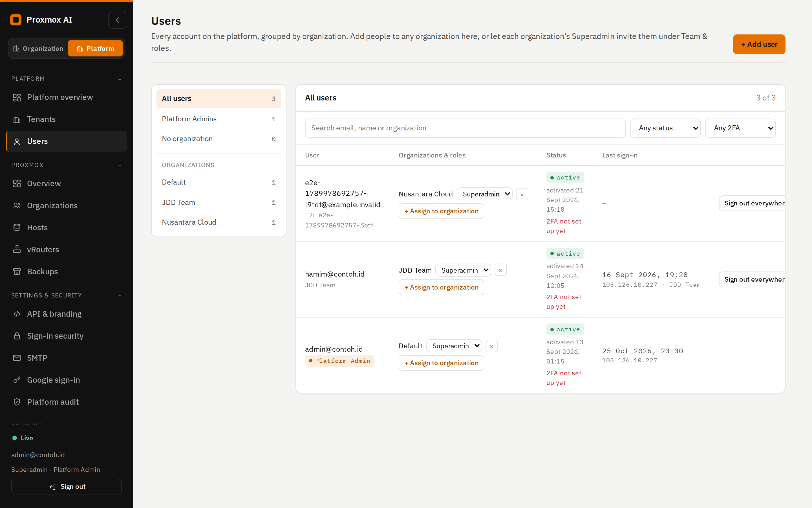This screenshot has height=508, width=812.
Task: Open the Proxmox Overview page
Action: 67,183
